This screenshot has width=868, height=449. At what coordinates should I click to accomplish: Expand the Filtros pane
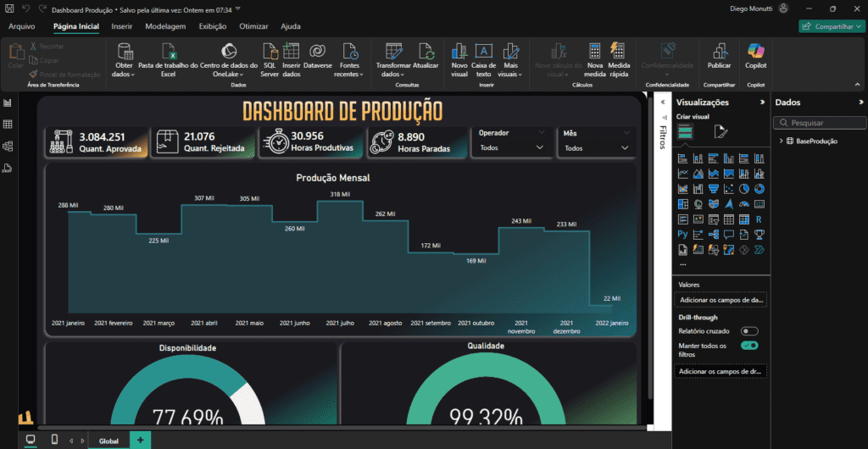[663, 103]
